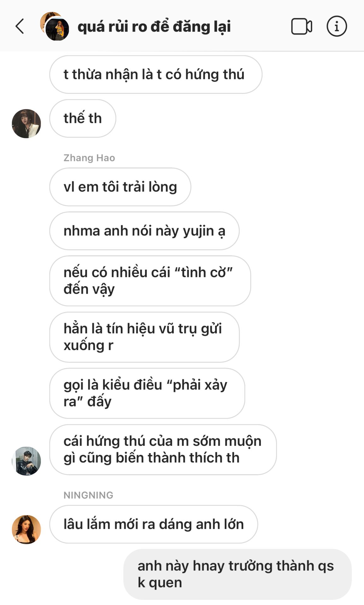Tap the avatar beside the "thế th" message
The height and width of the screenshot is (605, 364).
[26, 124]
